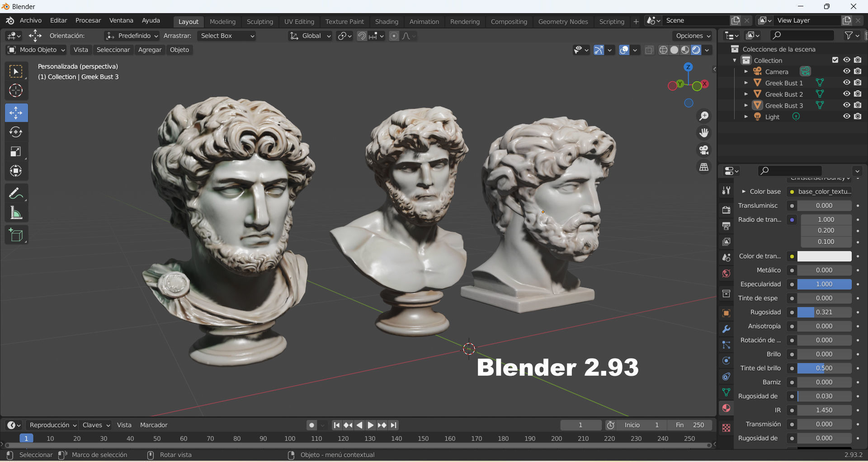Open the World properties tab
The height and width of the screenshot is (462, 868).
pyautogui.click(x=726, y=273)
